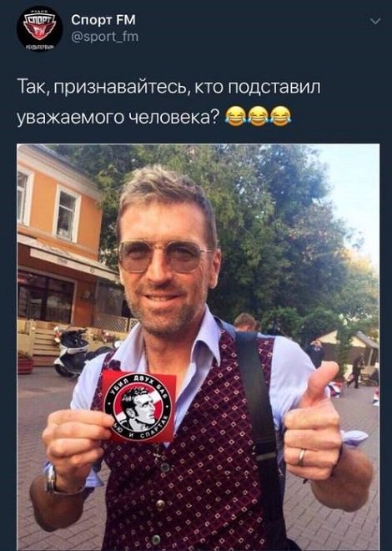The width and height of the screenshot is (392, 551).
Task: Click the first laughing-crying emoji
Action: pos(234,117)
